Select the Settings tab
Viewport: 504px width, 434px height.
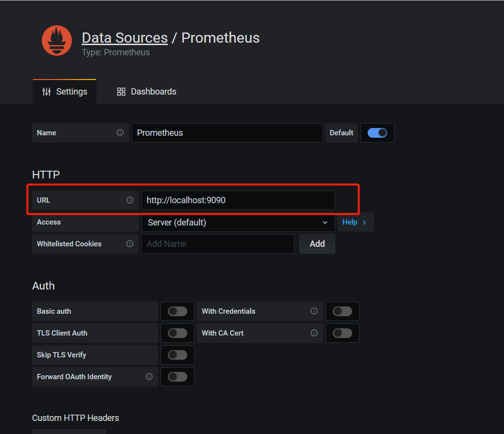(x=65, y=92)
